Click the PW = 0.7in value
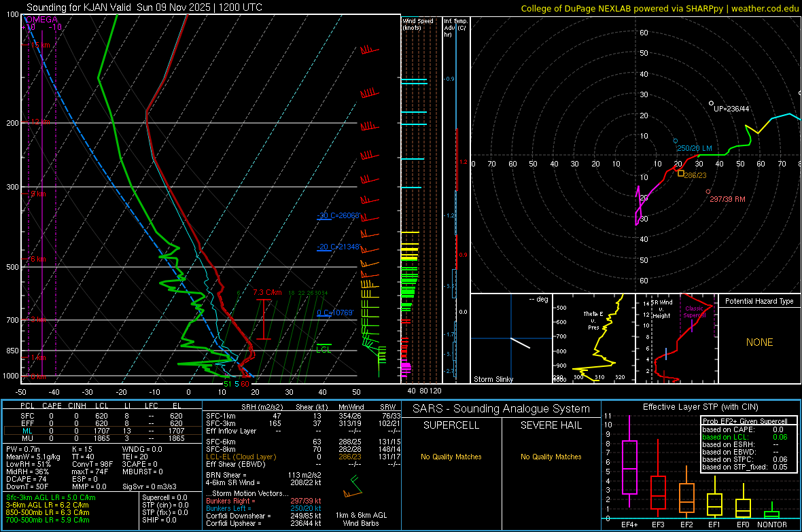802x532 pixels. (x=22, y=449)
